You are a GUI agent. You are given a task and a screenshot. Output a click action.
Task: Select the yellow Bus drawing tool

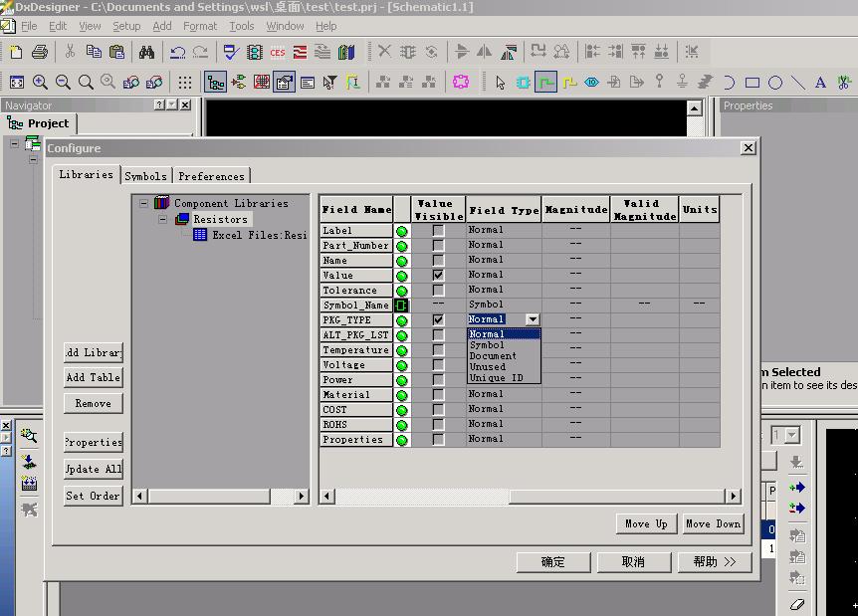pyautogui.click(x=569, y=82)
